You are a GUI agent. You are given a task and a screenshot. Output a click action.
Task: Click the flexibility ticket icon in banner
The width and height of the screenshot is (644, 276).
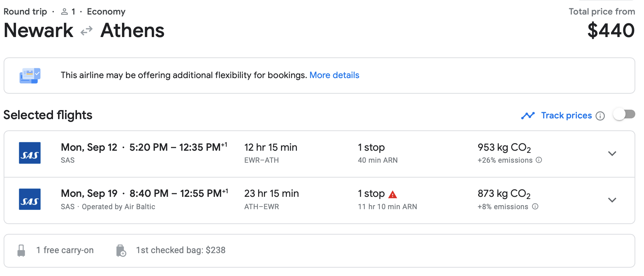coord(30,76)
